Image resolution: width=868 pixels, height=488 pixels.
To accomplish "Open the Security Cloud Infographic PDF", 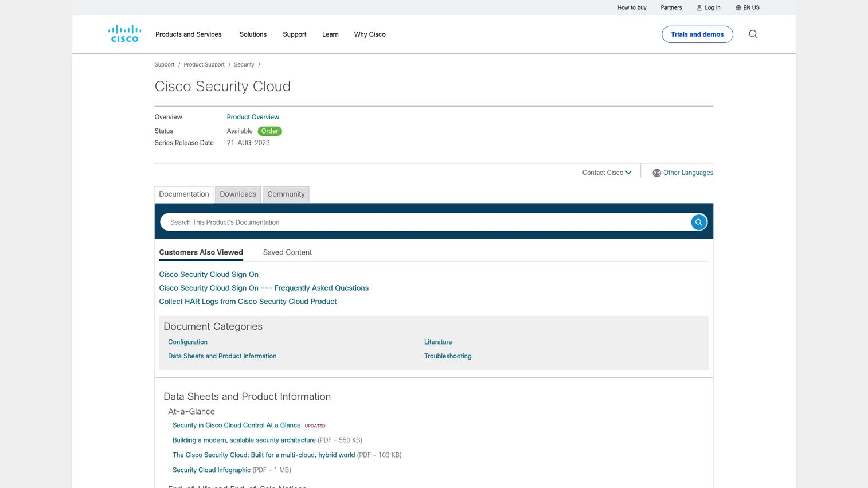I will (212, 470).
